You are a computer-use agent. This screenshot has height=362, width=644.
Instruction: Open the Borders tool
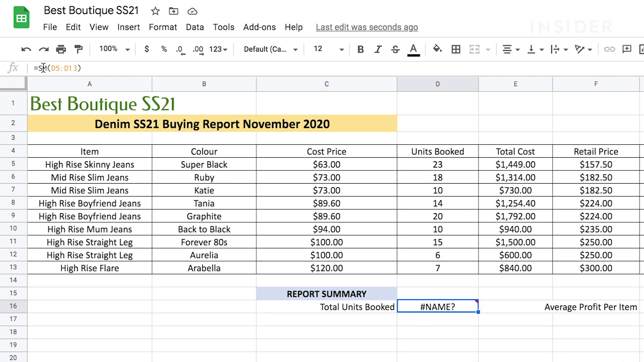pos(455,49)
